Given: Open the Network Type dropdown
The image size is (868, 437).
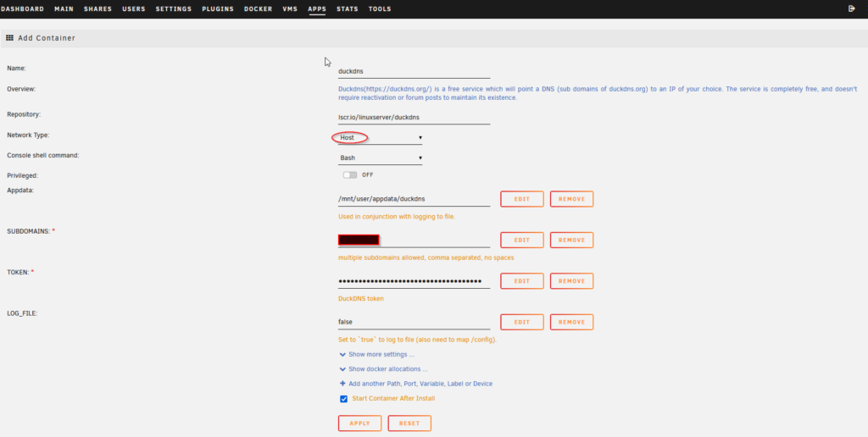Looking at the screenshot, I should (x=380, y=137).
